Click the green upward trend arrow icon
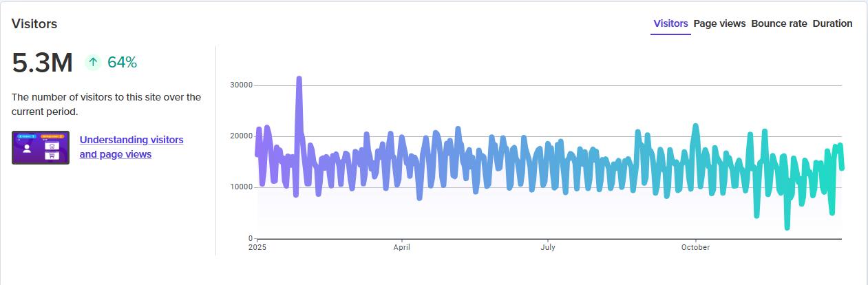This screenshot has height=285, width=868. 94,63
